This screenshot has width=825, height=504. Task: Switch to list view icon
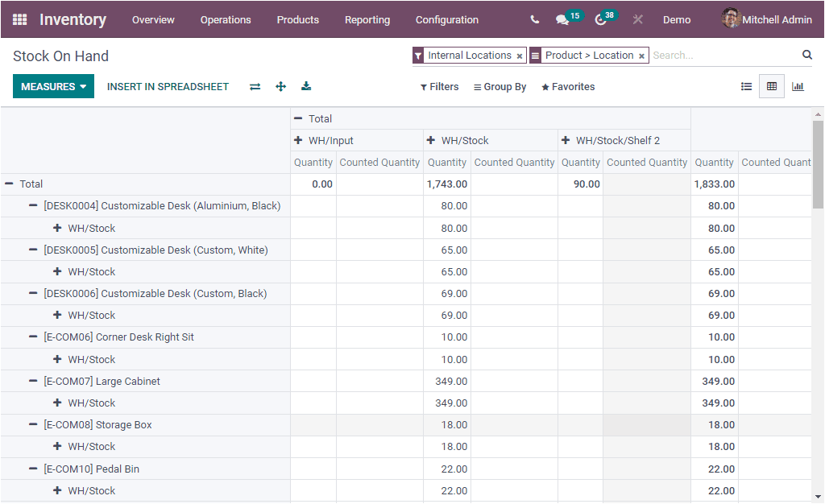pyautogui.click(x=746, y=86)
